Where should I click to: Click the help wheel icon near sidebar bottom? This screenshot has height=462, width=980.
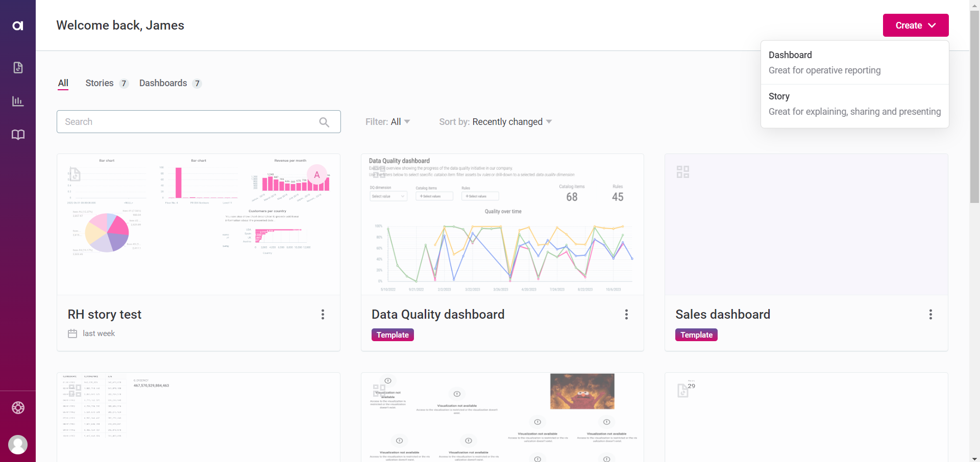coord(18,407)
